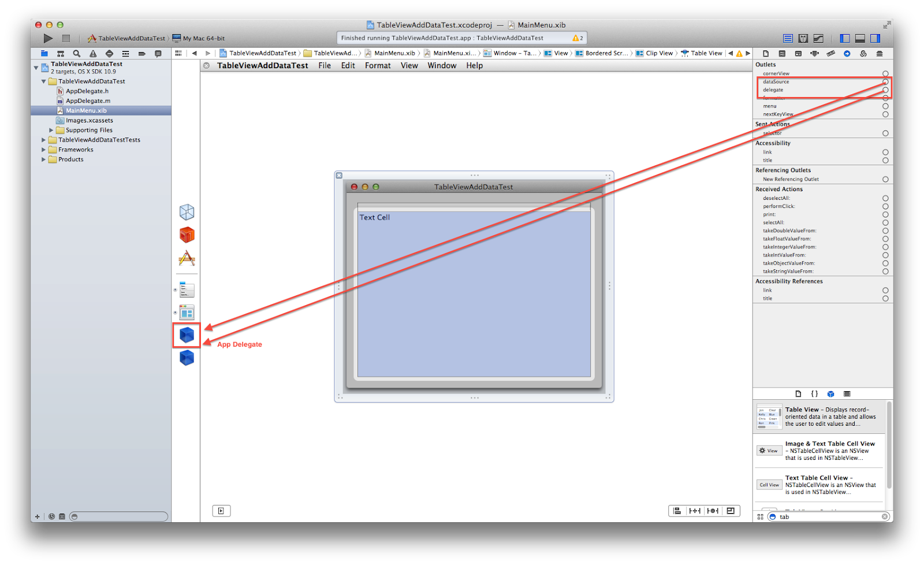The image size is (924, 565).
Task: Show the Code Snippet library braces tab
Action: (814, 394)
